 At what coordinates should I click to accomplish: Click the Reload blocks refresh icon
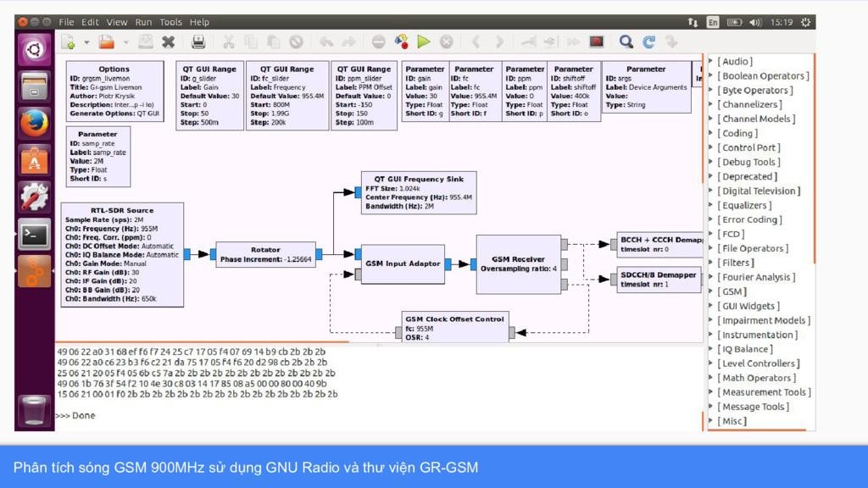click(648, 42)
